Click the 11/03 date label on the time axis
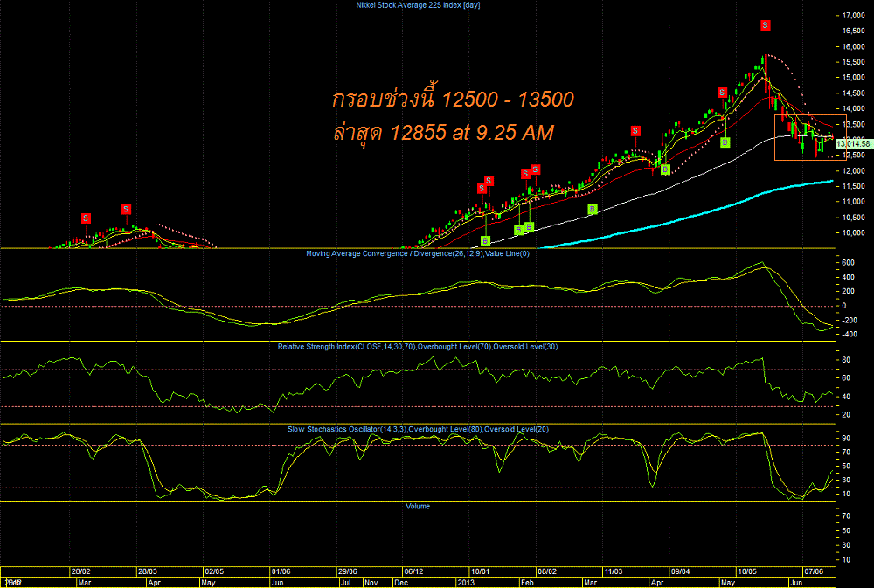 point(614,571)
